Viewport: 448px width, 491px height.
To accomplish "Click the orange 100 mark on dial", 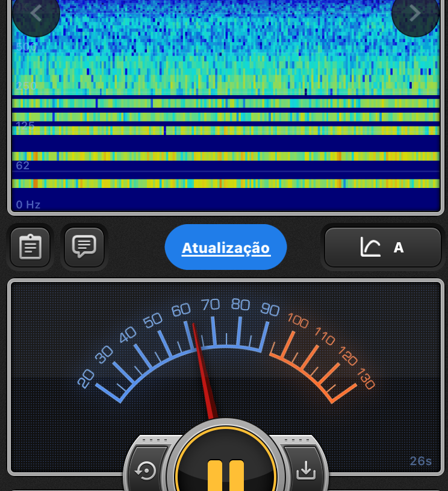I will [298, 321].
